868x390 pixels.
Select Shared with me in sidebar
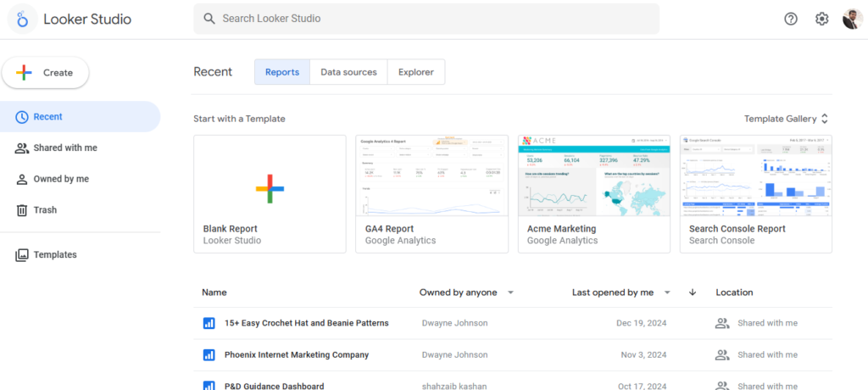tap(80, 148)
